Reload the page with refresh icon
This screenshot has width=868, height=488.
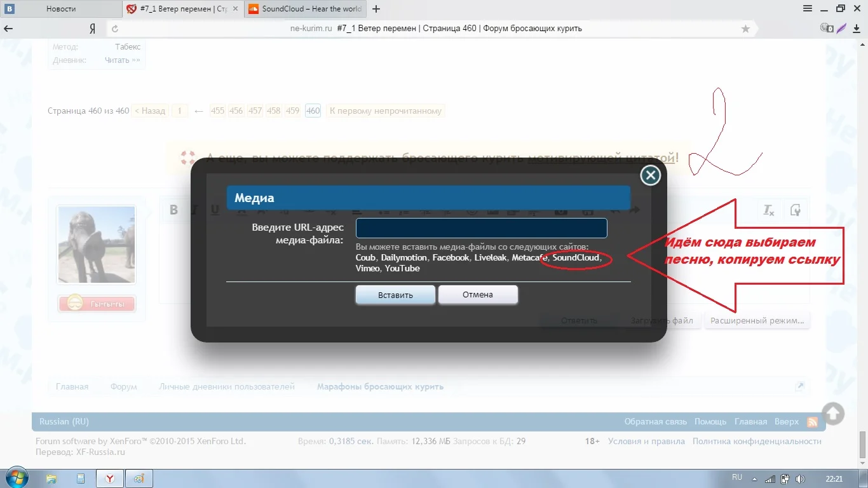pos(115,29)
